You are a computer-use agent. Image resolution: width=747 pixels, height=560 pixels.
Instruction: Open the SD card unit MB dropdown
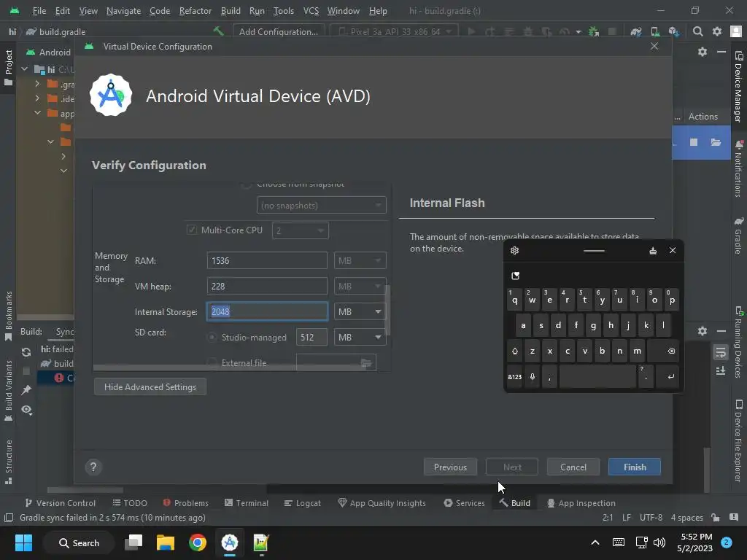360,337
